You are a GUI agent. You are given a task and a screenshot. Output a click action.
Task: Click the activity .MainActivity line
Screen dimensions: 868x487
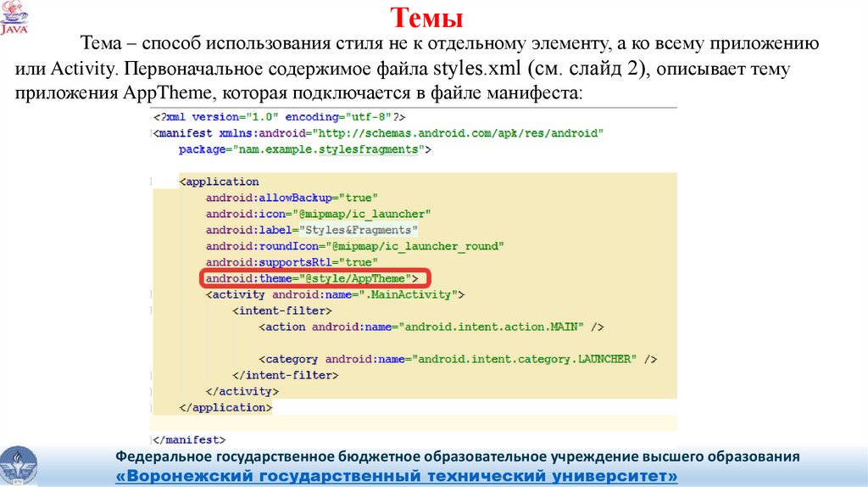(x=335, y=294)
